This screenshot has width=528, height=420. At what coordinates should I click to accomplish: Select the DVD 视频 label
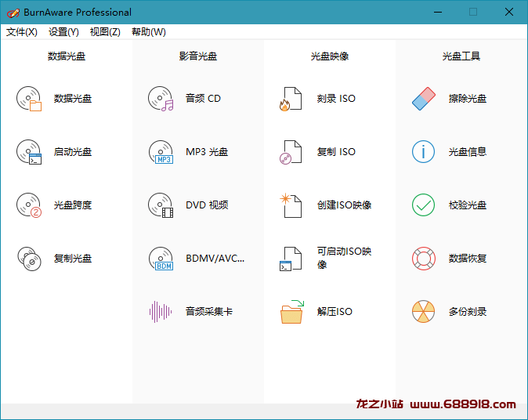[x=207, y=205]
